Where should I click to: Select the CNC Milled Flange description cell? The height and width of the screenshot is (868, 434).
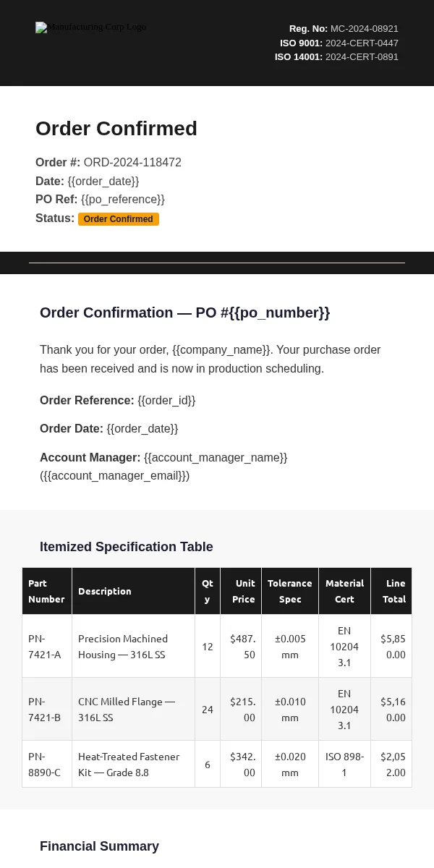tap(134, 710)
